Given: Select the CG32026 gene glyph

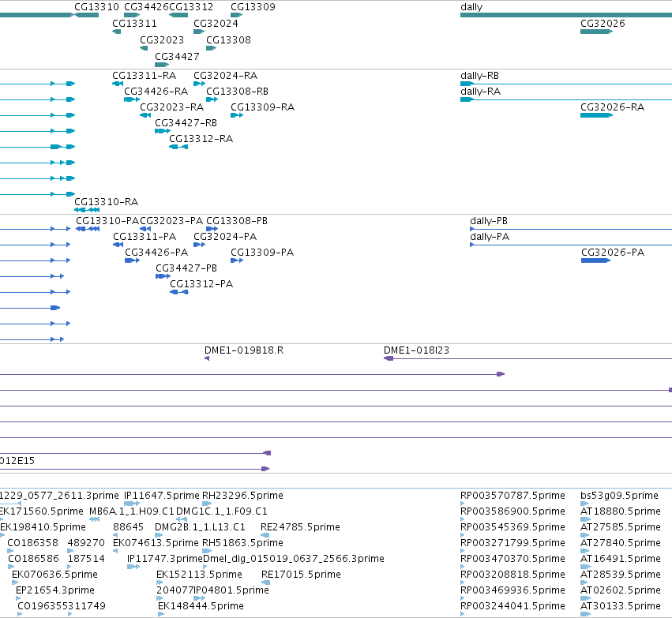Looking at the screenshot, I should [x=596, y=32].
